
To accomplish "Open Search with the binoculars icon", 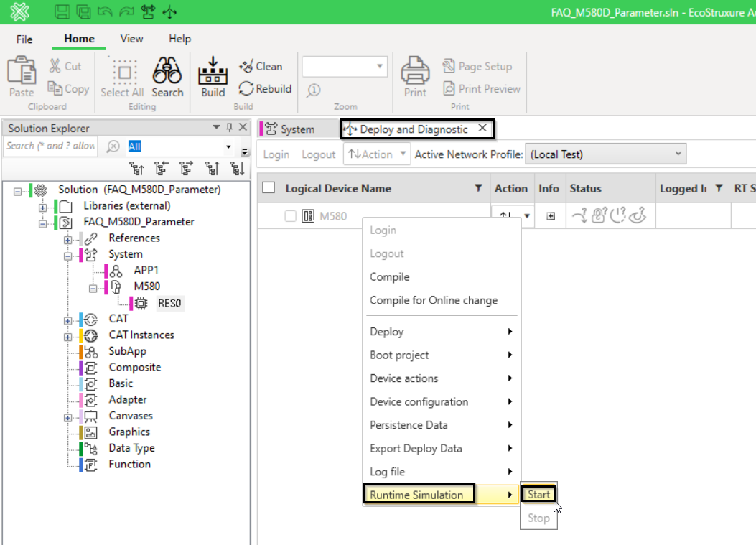I will [x=167, y=70].
